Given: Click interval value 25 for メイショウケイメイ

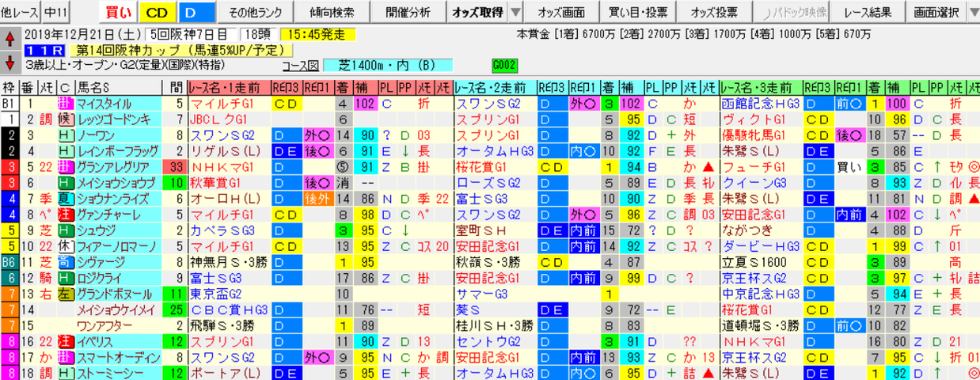Looking at the screenshot, I should click(174, 309).
